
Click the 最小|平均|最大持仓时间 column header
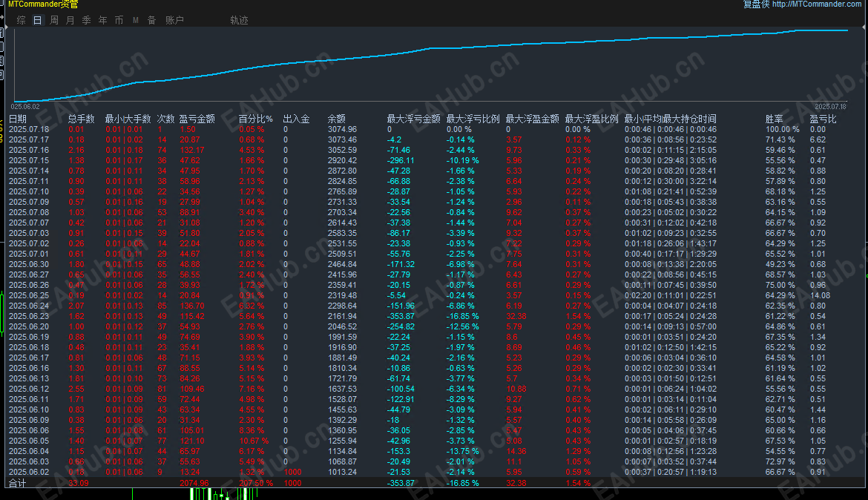tap(671, 119)
